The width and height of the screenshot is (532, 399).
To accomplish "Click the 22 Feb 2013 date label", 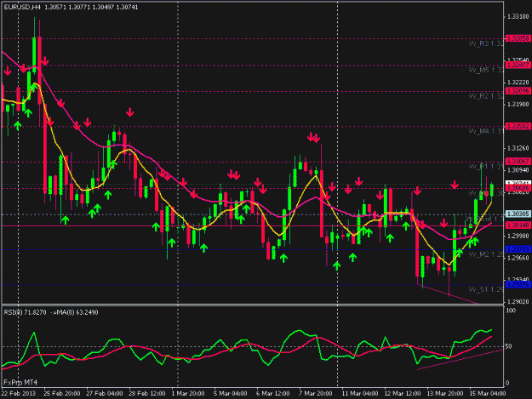I will [x=19, y=393].
